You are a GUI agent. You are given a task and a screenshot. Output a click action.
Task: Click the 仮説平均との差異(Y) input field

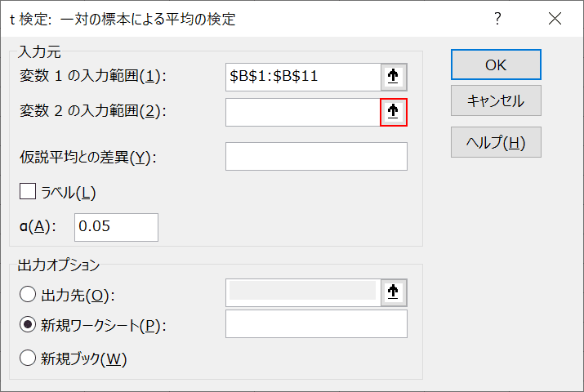[x=316, y=156]
